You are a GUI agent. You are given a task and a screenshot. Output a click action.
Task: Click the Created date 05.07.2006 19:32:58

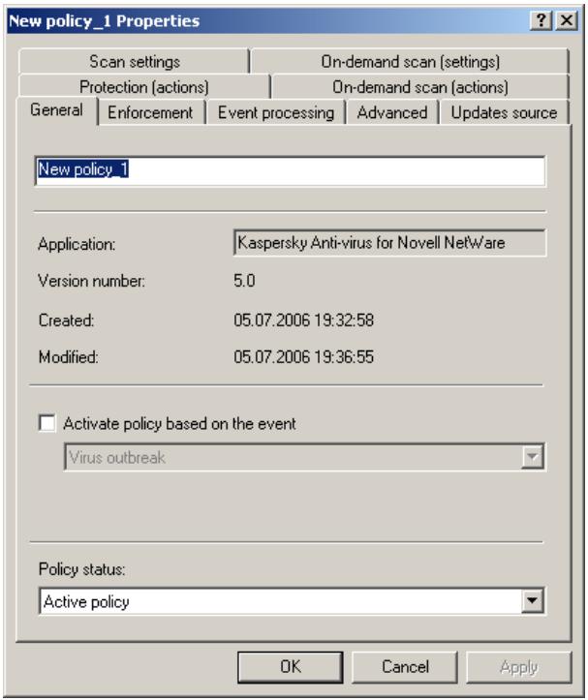tap(304, 320)
